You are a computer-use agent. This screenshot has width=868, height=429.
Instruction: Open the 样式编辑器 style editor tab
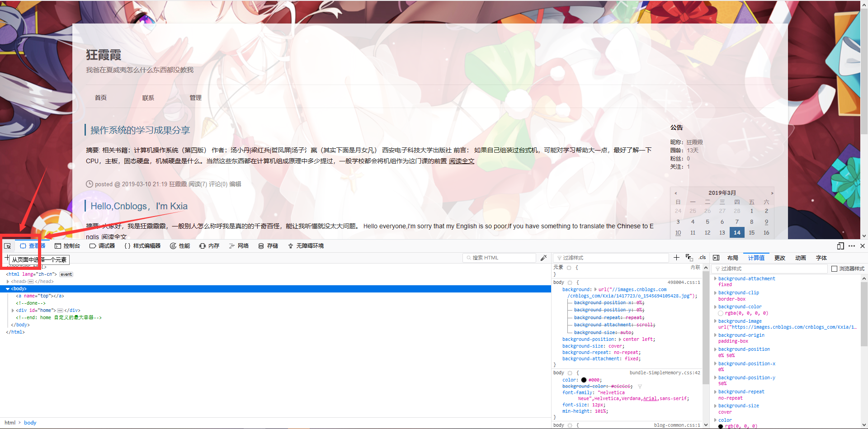[x=142, y=246]
